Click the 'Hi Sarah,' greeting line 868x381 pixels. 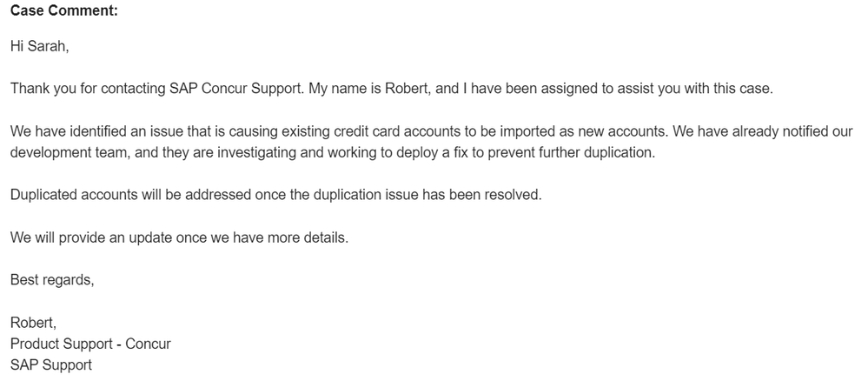[39, 47]
